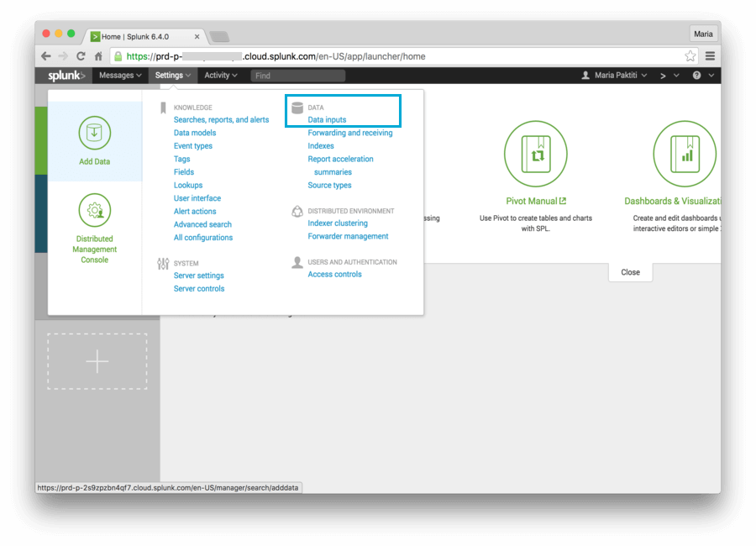Click the Dashboards & Visualizations icon
This screenshot has height=546, width=756.
pos(685,154)
